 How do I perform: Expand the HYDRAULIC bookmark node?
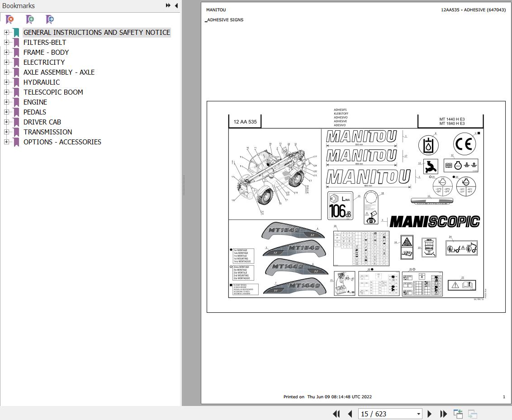[6, 82]
